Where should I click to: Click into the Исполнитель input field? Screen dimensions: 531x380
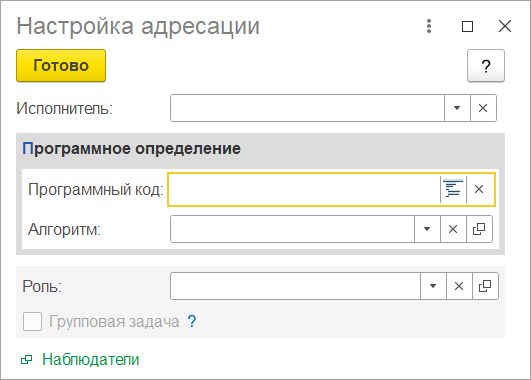click(307, 108)
